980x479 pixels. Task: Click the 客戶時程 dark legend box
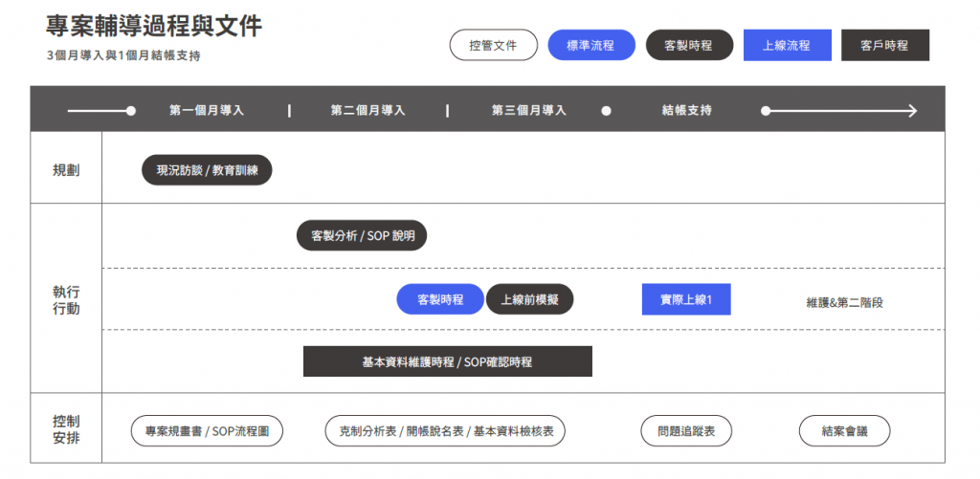(885, 45)
